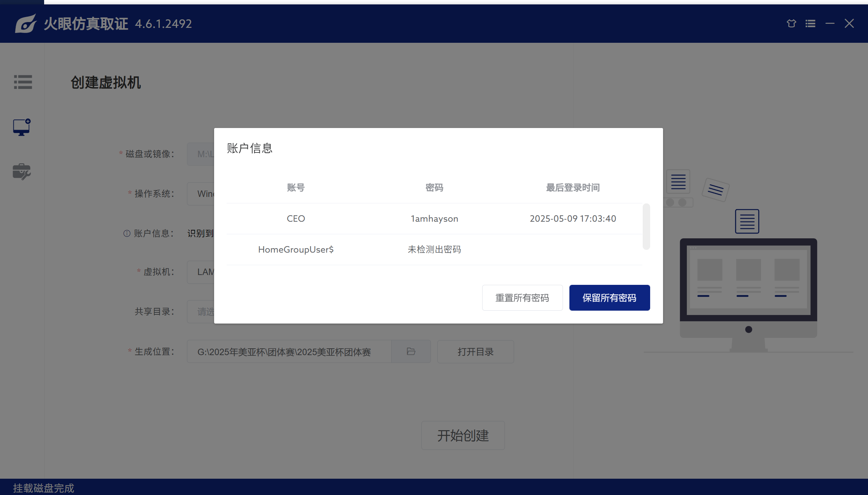Click the 开始创建 button
868x495 pixels.
point(463,436)
